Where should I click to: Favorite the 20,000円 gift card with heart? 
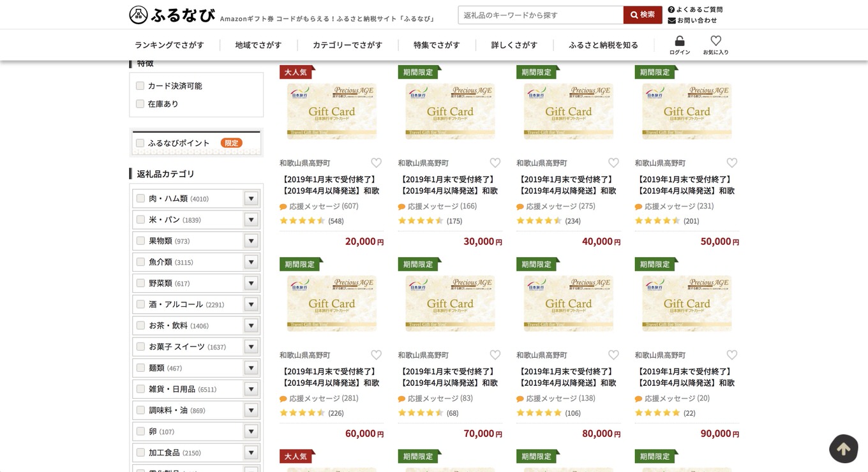pos(377,163)
